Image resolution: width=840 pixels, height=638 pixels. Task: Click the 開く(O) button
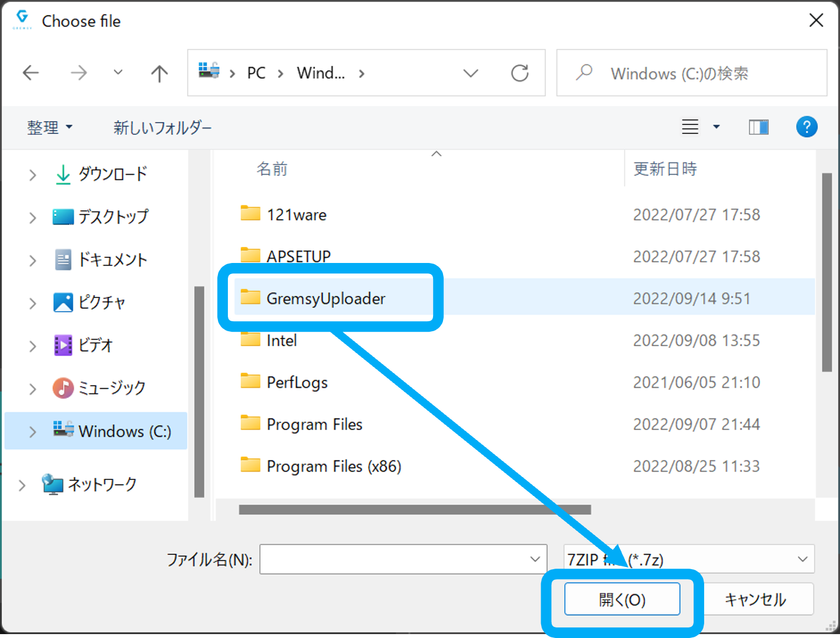[622, 599]
